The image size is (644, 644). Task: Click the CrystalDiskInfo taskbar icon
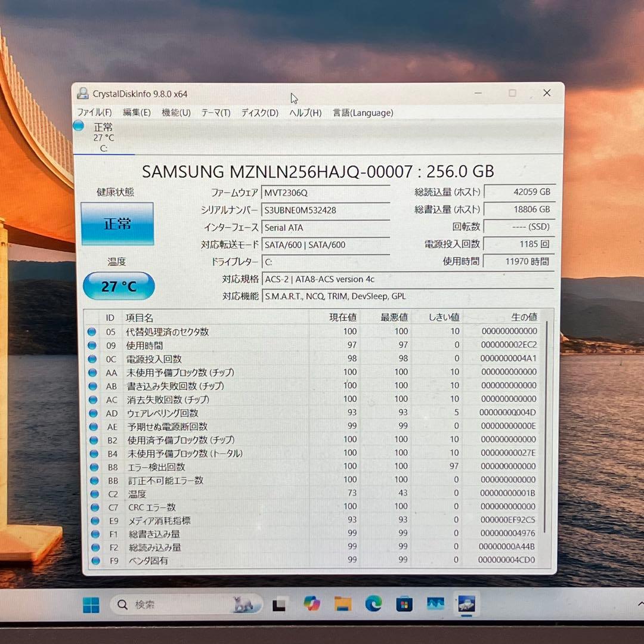[x=466, y=603]
